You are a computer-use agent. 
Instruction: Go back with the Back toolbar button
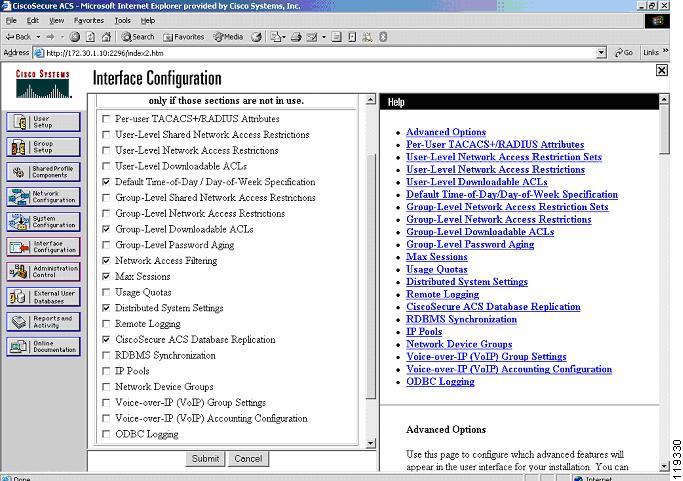[x=18, y=37]
